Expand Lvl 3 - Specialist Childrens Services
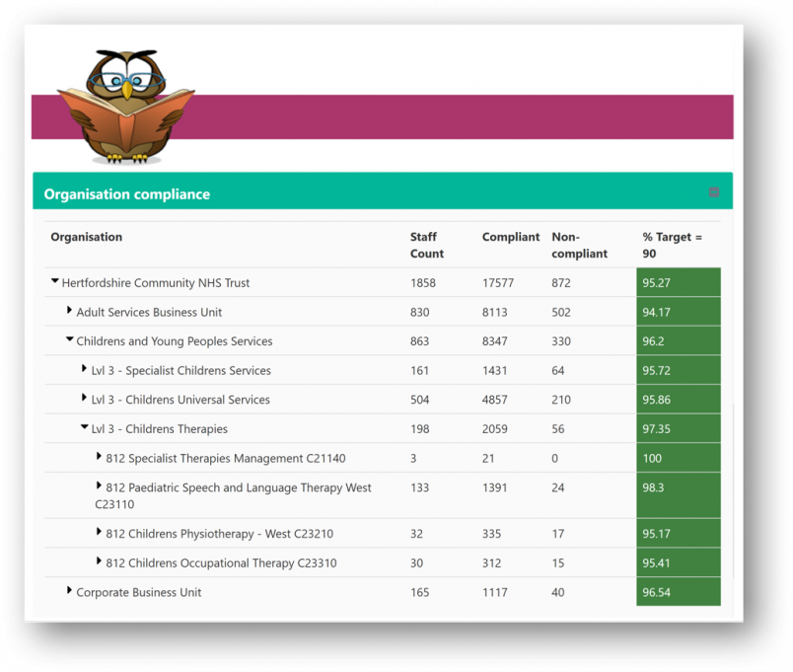Image resolution: width=793 pixels, height=672 pixels. [84, 368]
